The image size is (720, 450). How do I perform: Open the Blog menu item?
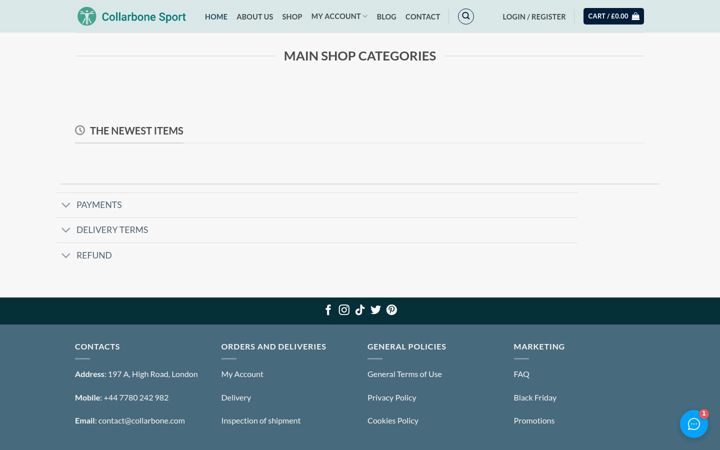coord(386,17)
